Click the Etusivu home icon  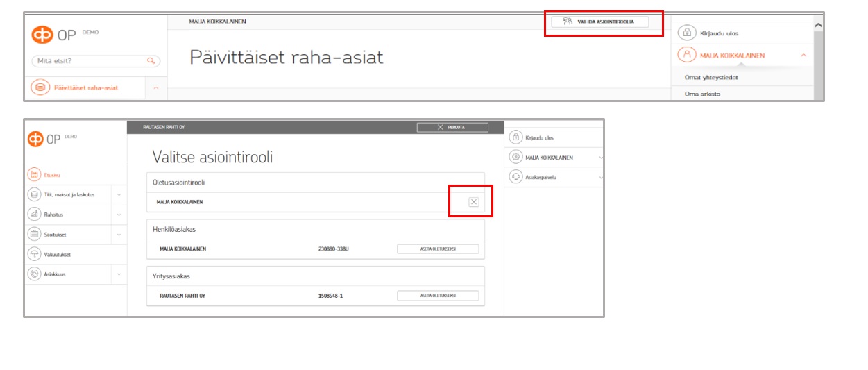pos(34,175)
